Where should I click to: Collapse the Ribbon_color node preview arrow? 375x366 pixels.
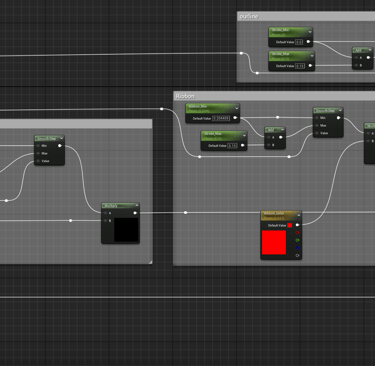click(298, 215)
